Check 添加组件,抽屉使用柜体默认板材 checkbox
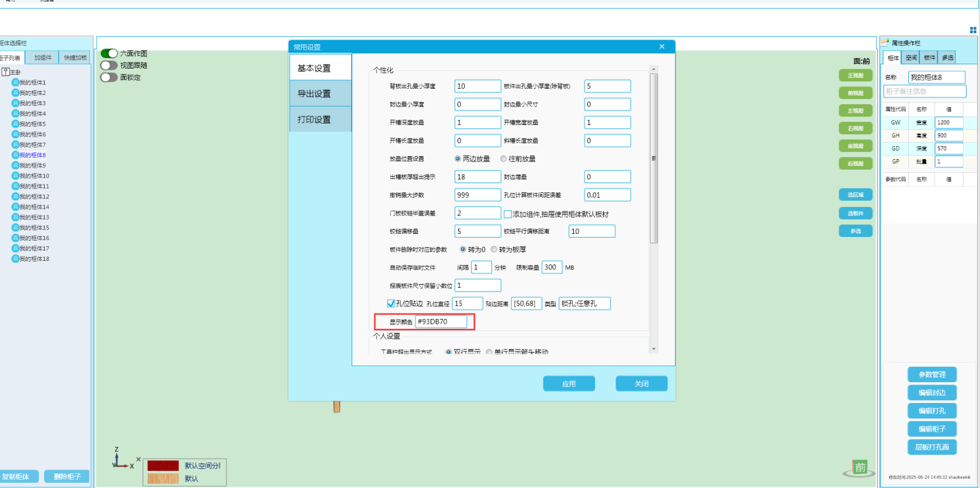 (508, 214)
